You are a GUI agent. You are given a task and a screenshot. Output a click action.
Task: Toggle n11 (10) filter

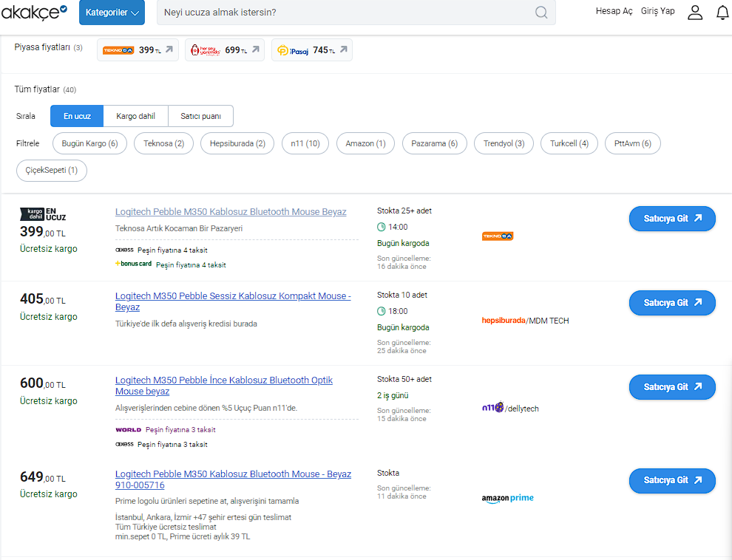pos(305,143)
